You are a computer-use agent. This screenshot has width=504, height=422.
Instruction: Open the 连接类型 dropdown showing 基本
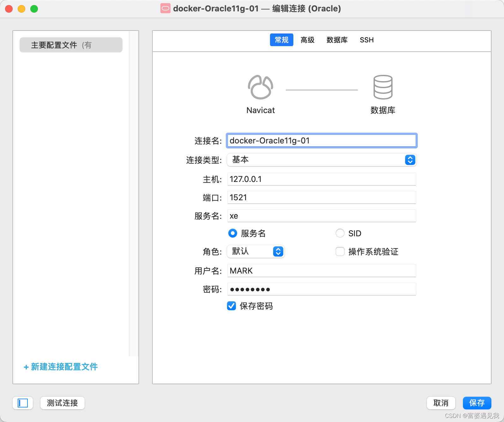[x=321, y=160]
